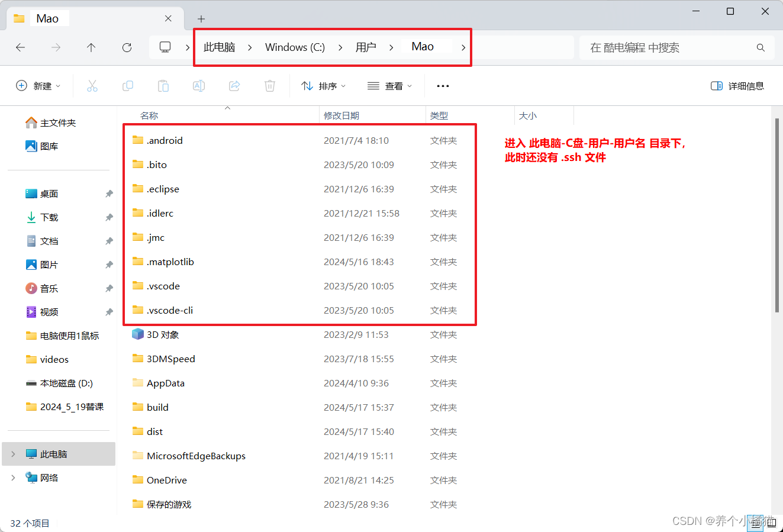Open the 新建 (New) dropdown
Screen dimensions: 783x532
pyautogui.click(x=38, y=86)
